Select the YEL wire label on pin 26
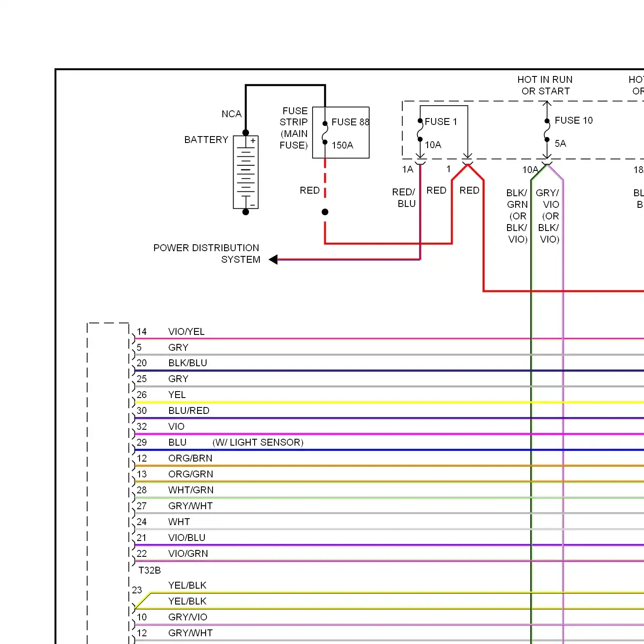The width and height of the screenshot is (644, 644). 177,395
